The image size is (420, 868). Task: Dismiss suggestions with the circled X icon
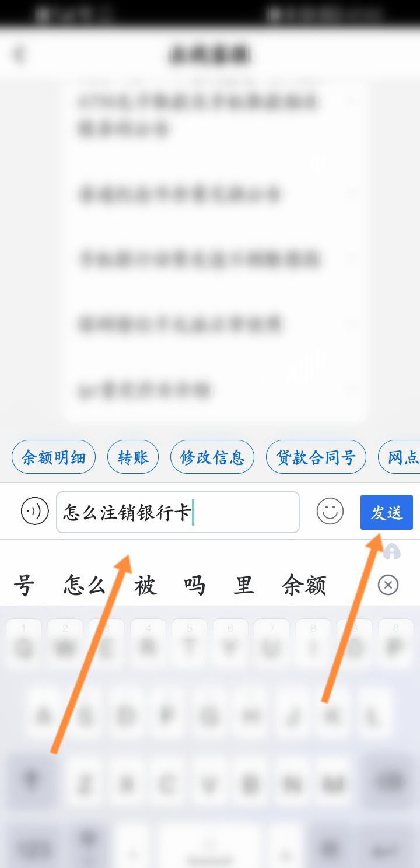tap(388, 584)
